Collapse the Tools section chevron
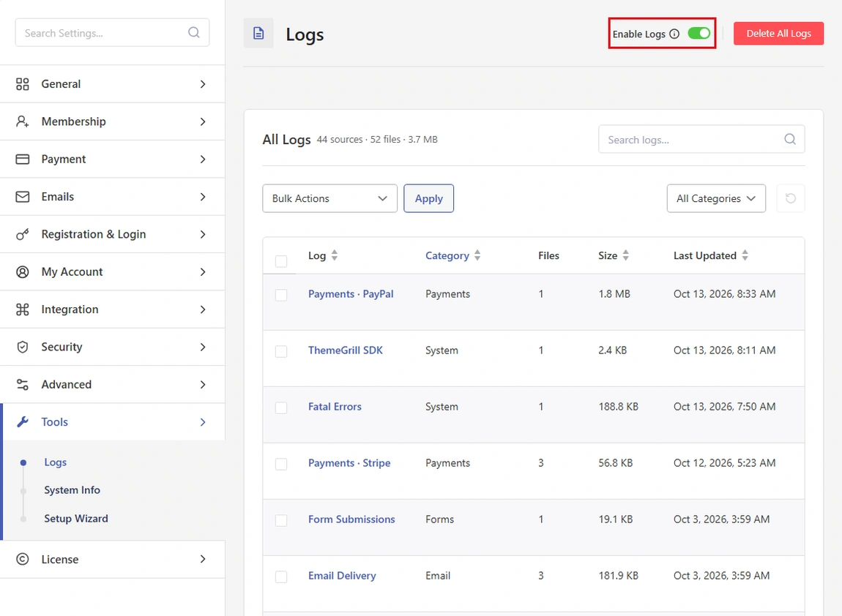 coord(202,422)
